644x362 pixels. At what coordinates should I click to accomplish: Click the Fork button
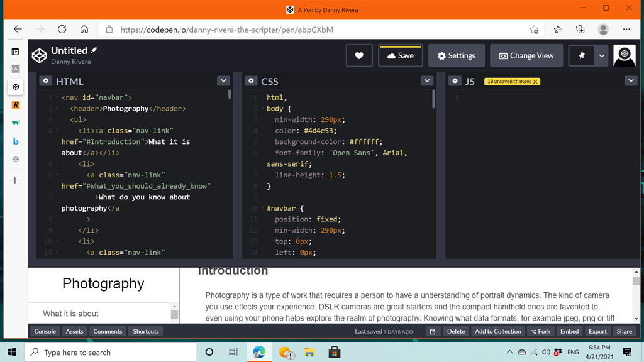pos(541,331)
